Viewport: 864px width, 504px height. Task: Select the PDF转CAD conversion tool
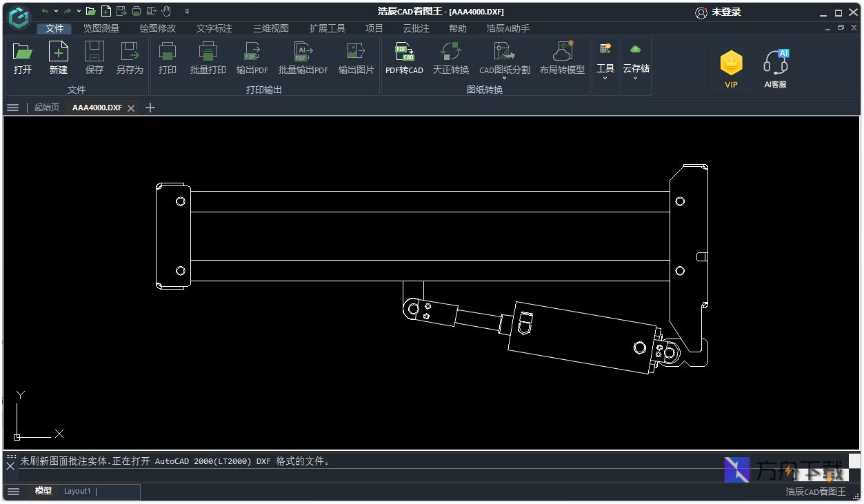point(404,58)
